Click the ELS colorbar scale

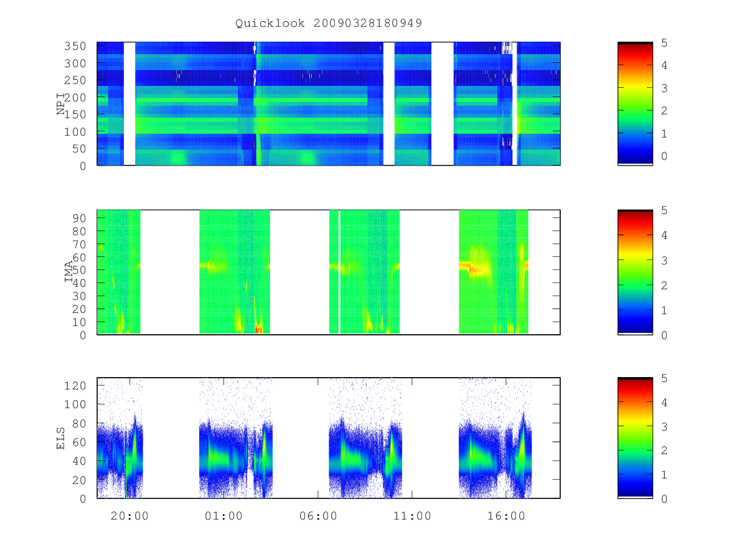click(x=635, y=438)
